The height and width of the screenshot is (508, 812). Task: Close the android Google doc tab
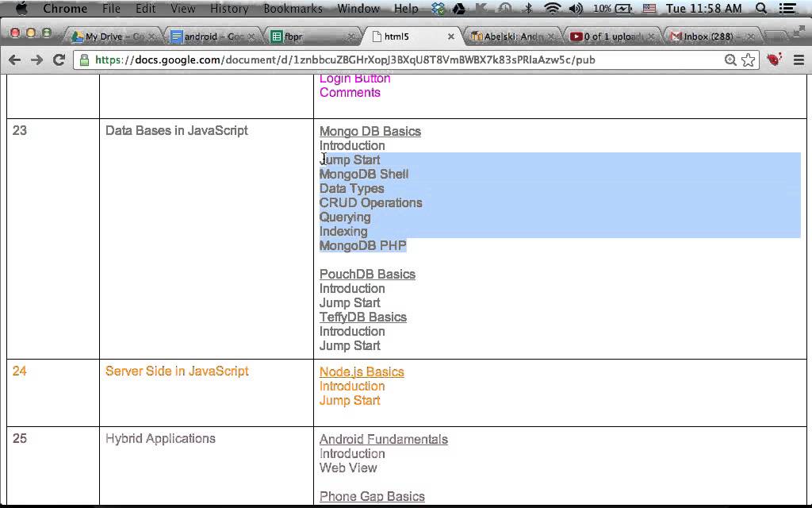point(251,37)
